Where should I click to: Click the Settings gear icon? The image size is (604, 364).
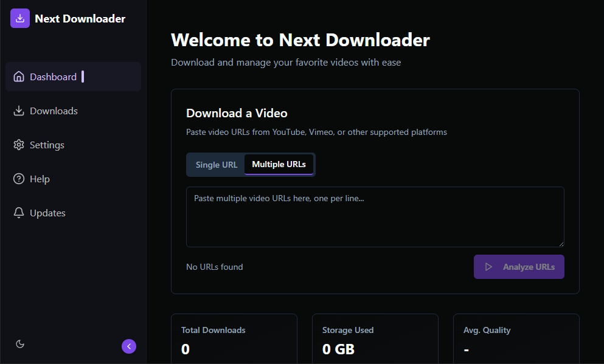pyautogui.click(x=19, y=145)
